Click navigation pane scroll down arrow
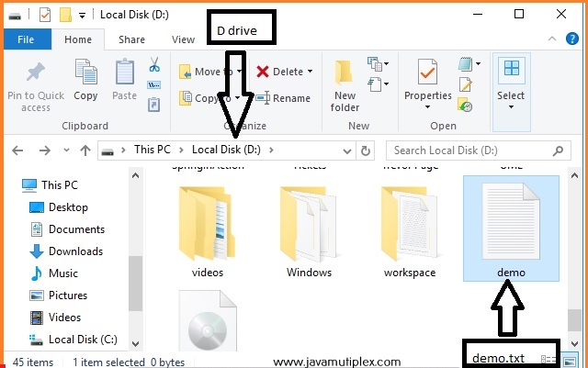588x368 pixels. [x=136, y=343]
